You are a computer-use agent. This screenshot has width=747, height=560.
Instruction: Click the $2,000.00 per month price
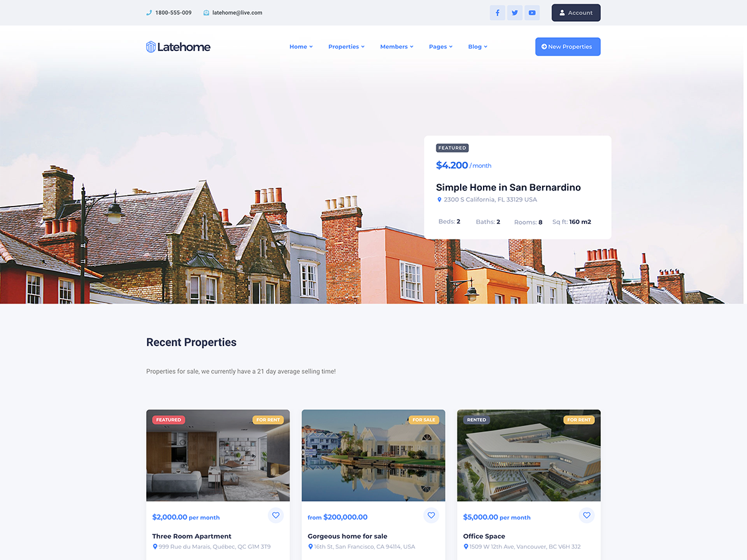(186, 517)
